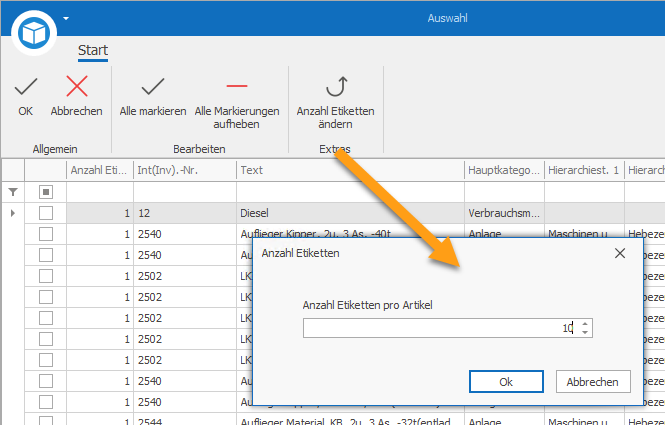
Task: Click Abbrechen in the Anzahl Etiketten dialog
Action: pyautogui.click(x=592, y=382)
